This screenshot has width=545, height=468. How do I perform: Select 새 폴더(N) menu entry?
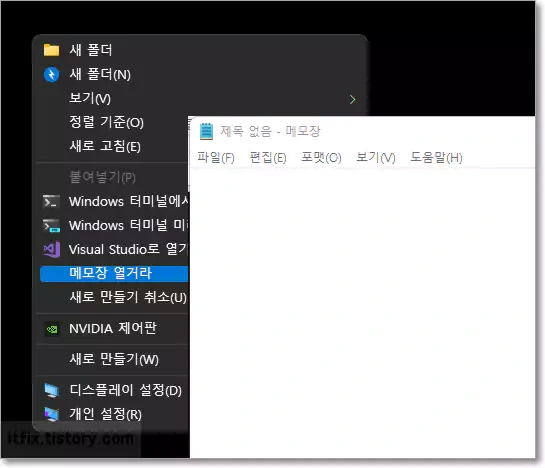[201, 74]
